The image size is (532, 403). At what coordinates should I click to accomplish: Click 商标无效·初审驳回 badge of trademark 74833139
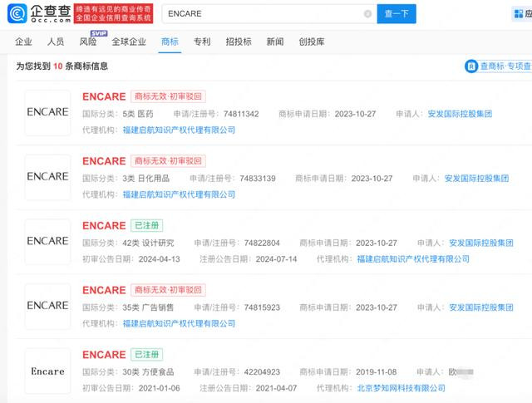(x=168, y=161)
